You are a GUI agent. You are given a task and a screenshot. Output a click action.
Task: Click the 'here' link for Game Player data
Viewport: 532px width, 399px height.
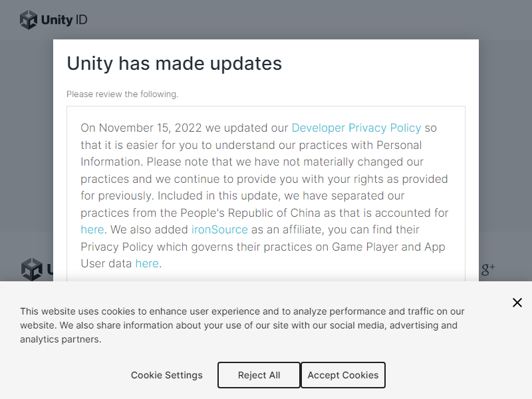coord(147,263)
